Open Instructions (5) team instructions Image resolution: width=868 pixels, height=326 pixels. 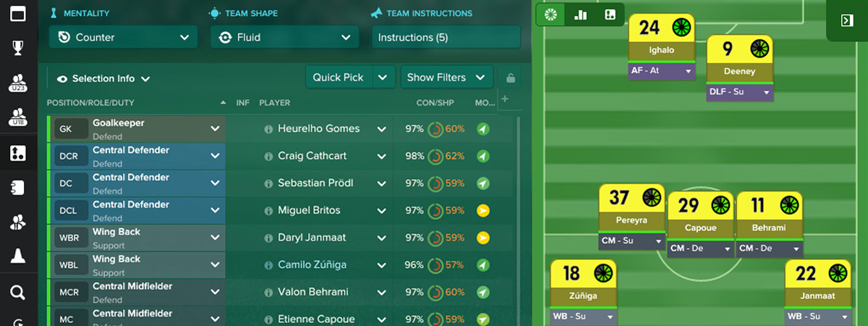(446, 38)
